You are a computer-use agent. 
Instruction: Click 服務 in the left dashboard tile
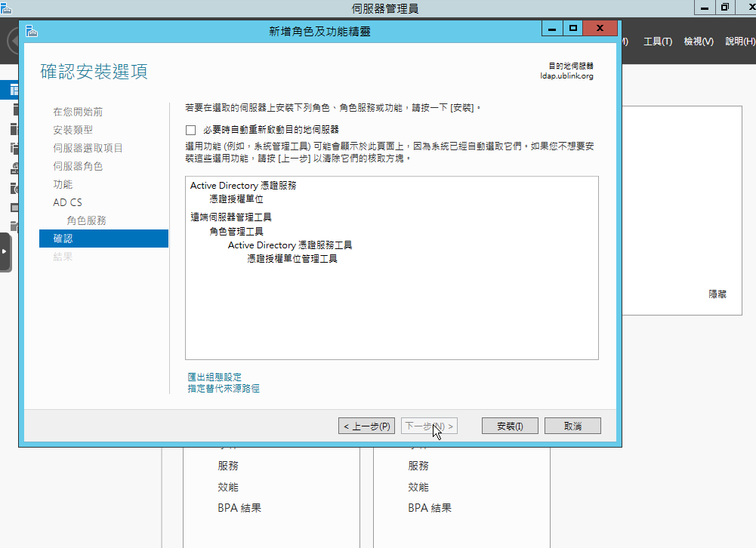point(228,466)
